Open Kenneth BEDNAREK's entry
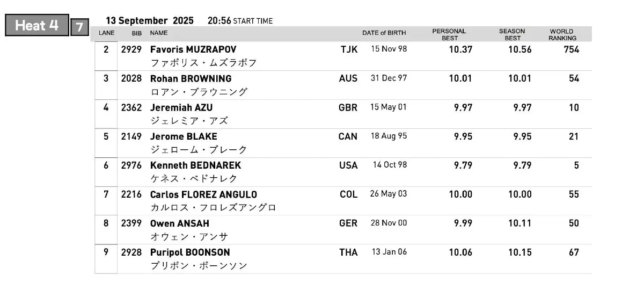 [195, 165]
